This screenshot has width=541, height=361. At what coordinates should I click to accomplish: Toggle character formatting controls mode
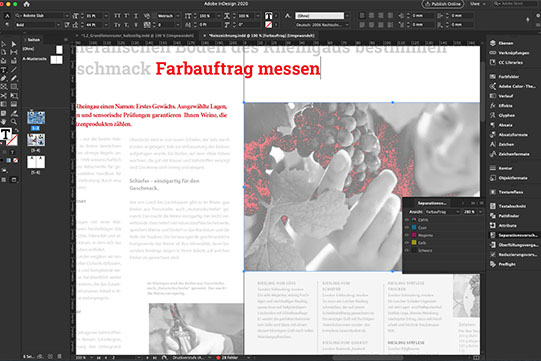point(7,16)
